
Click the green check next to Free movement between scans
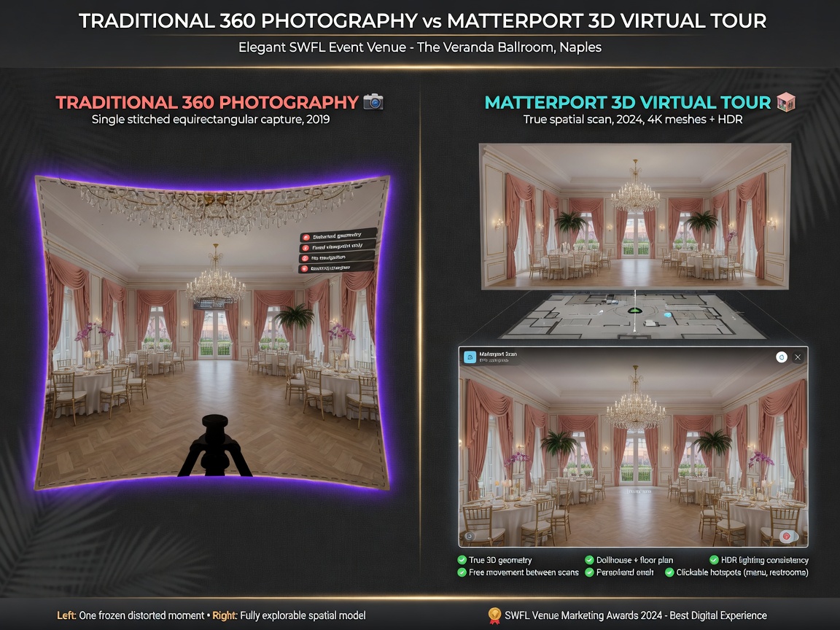click(462, 572)
